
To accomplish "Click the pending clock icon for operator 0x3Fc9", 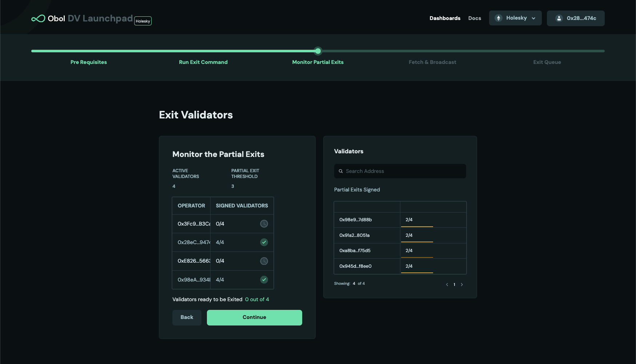I will (264, 224).
